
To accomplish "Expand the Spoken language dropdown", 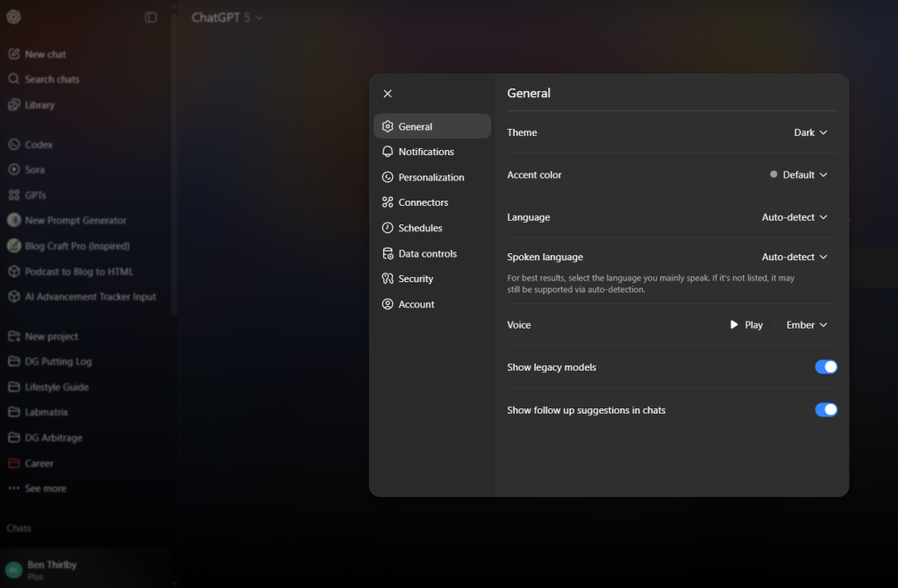I will coord(795,258).
